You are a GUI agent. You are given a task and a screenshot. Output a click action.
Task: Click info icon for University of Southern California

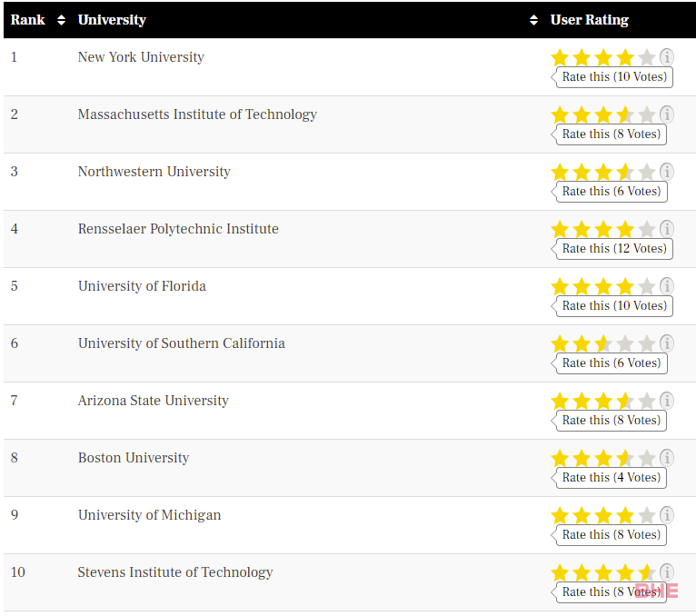(x=666, y=343)
